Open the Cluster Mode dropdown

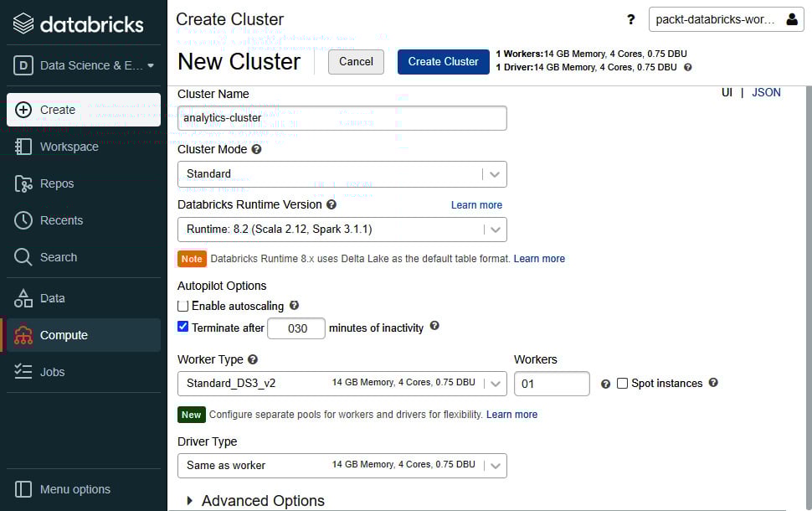(342, 174)
